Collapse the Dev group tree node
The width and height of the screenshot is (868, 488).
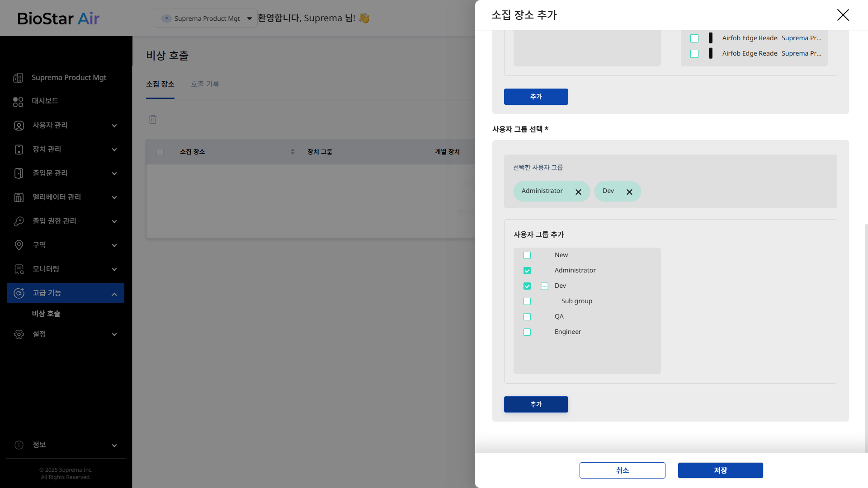pos(544,286)
